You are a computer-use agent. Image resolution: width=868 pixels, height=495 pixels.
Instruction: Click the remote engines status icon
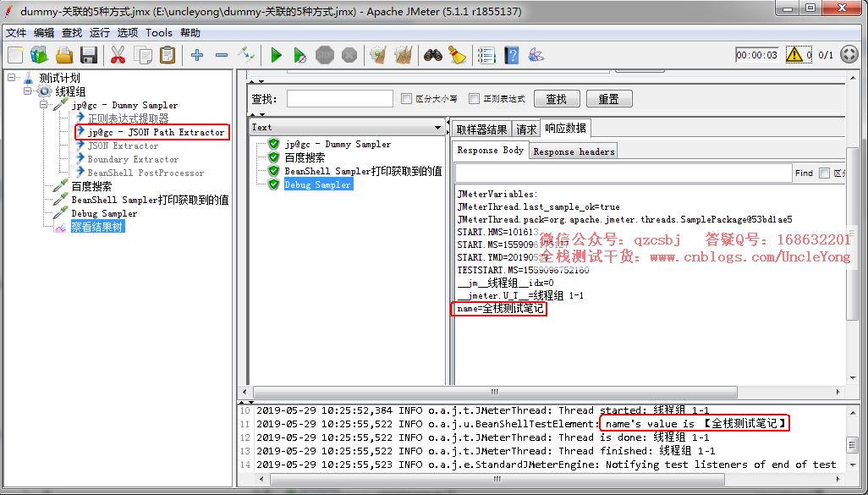[x=849, y=54]
